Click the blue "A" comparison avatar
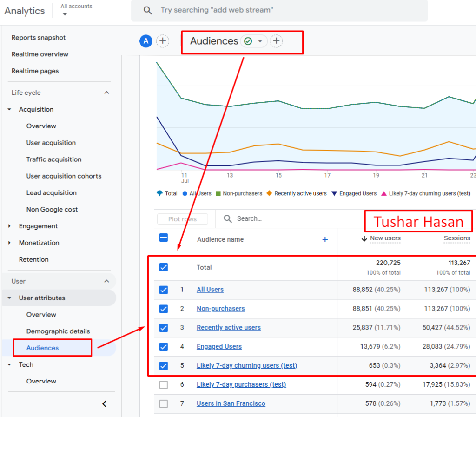 pos(146,41)
